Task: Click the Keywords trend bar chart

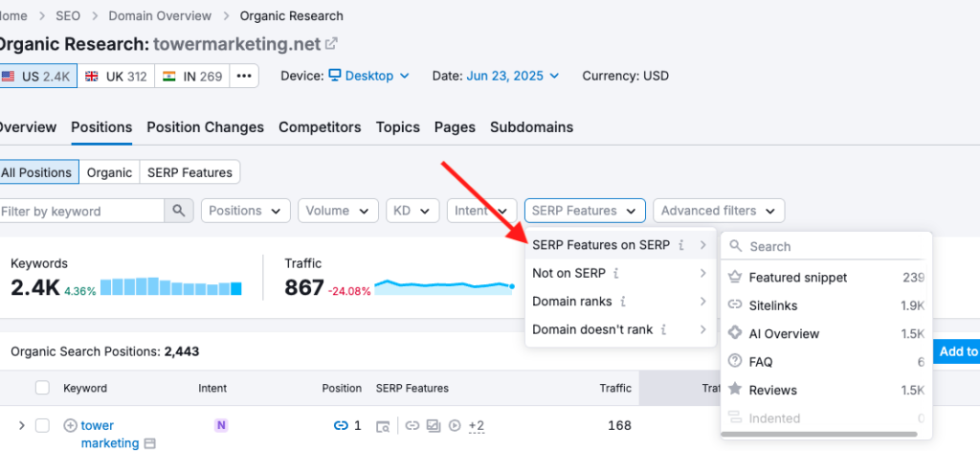Action: tap(171, 286)
